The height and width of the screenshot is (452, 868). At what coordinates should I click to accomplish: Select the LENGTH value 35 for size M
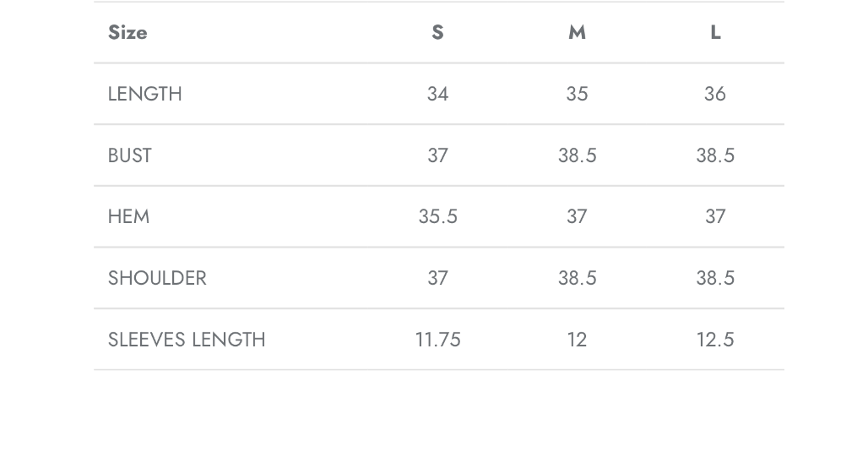coord(577,94)
